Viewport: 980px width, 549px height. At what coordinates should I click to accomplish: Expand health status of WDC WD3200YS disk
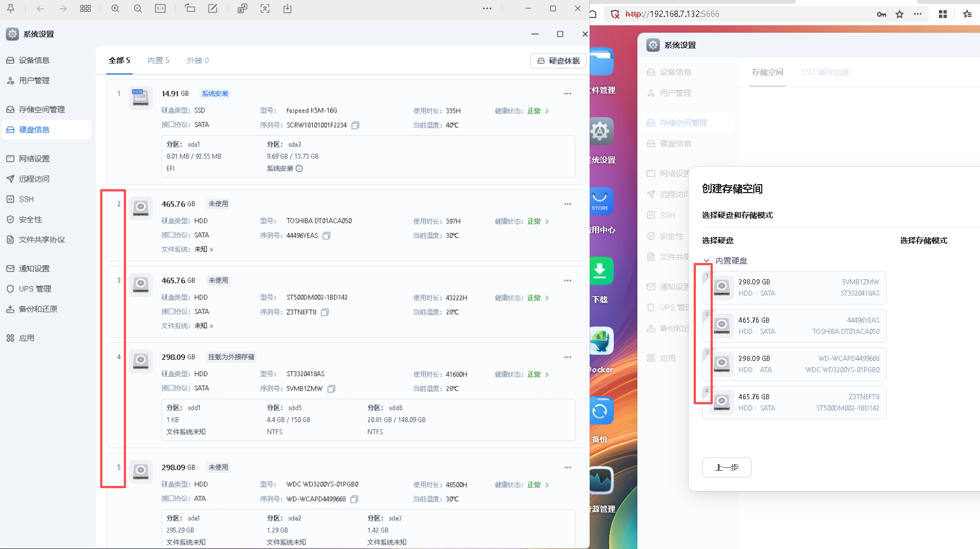pyautogui.click(x=547, y=485)
